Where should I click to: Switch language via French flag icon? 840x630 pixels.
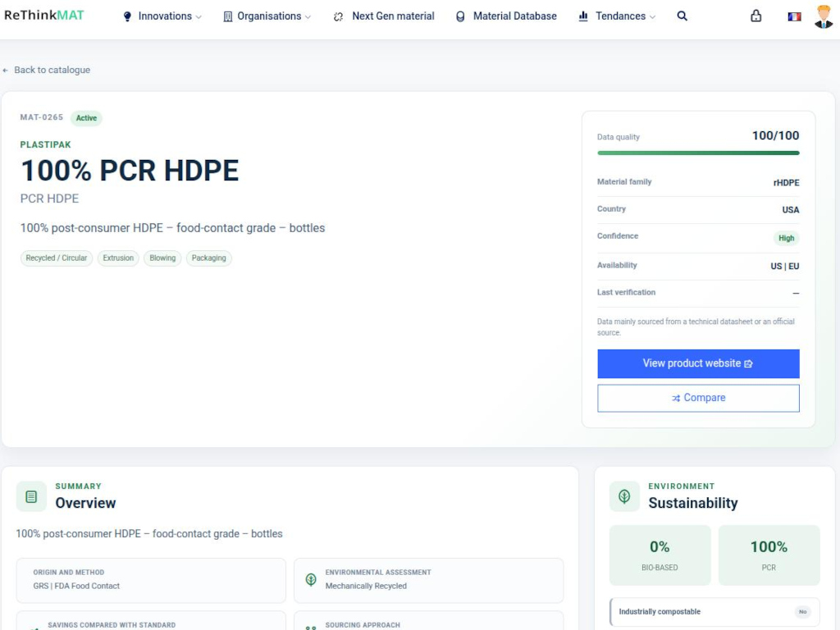(x=794, y=16)
